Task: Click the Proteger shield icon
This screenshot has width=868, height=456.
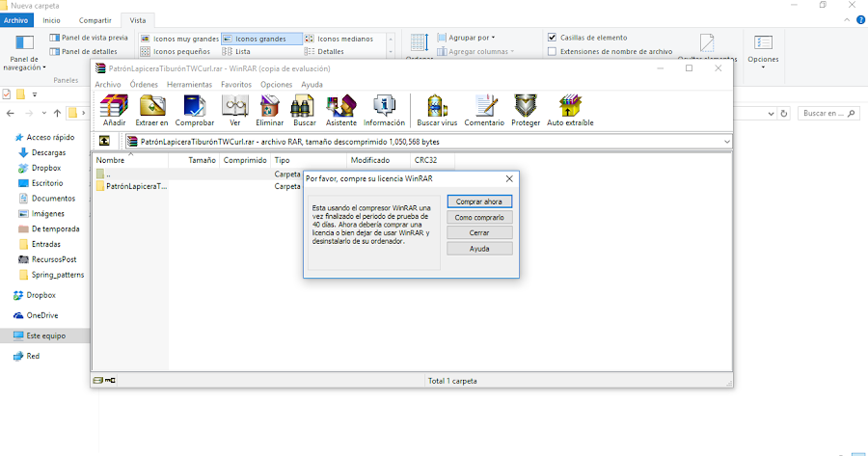Action: click(x=526, y=110)
